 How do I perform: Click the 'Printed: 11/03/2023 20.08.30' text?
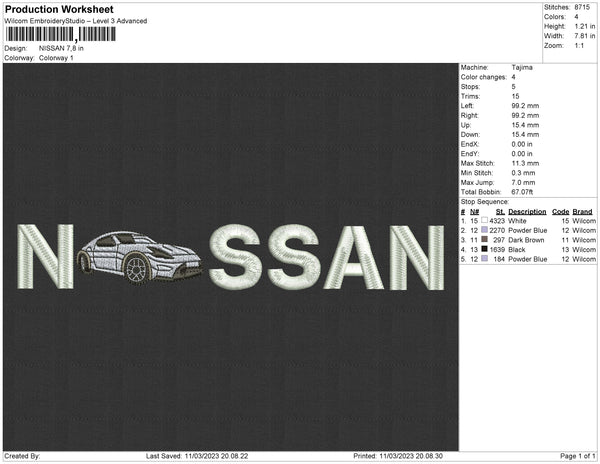[x=398, y=456]
